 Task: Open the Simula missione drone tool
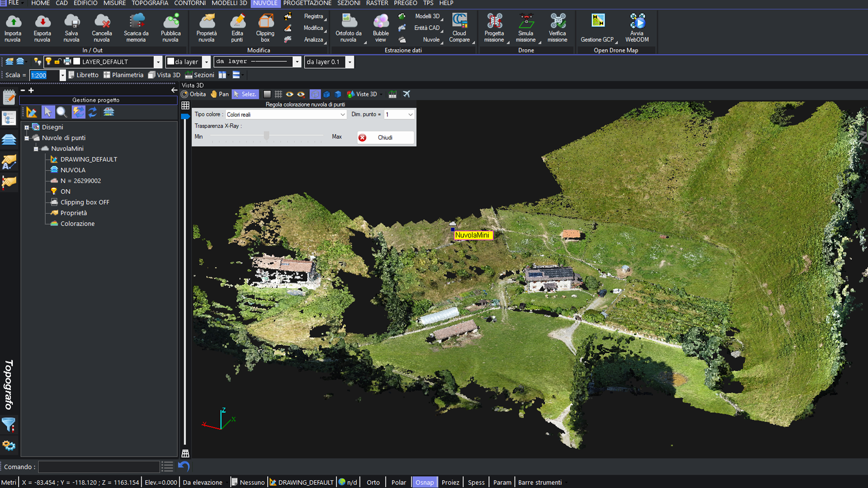[526, 27]
